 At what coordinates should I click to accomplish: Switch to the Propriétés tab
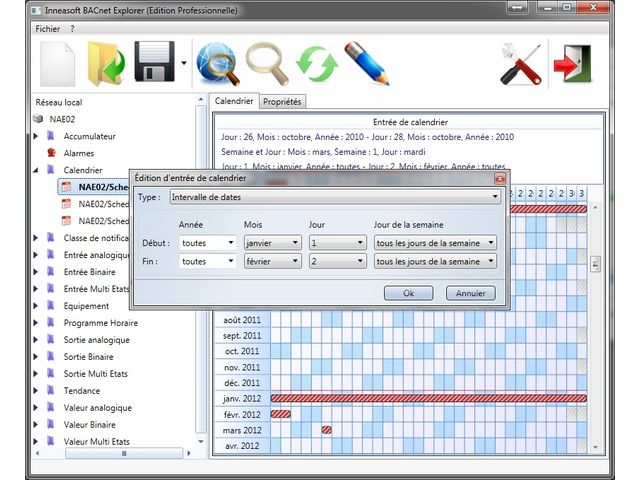pos(282,102)
